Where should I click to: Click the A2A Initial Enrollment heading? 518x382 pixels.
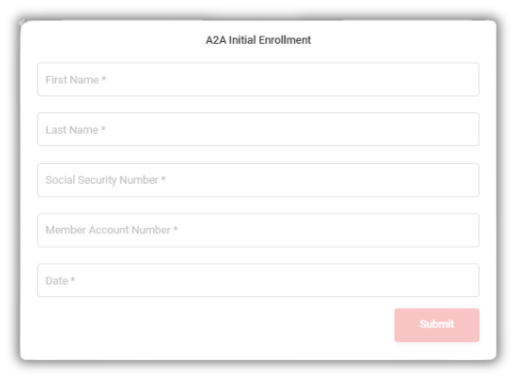[258, 40]
